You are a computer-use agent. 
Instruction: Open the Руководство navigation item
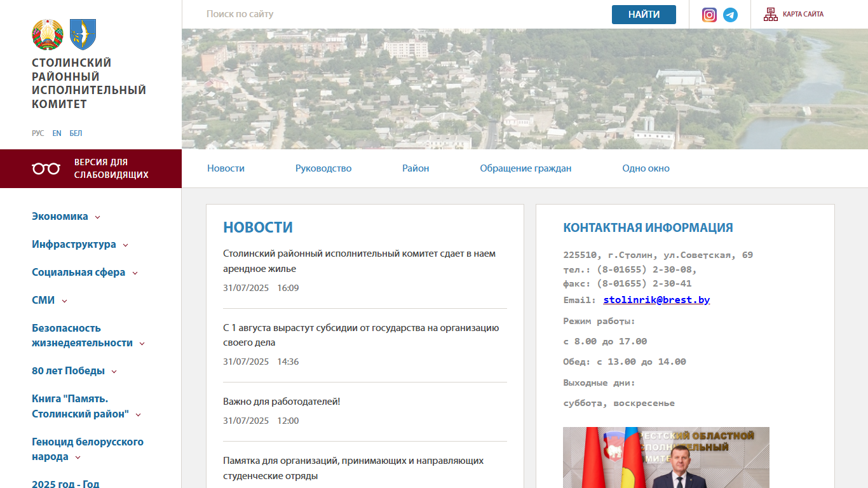click(x=323, y=168)
